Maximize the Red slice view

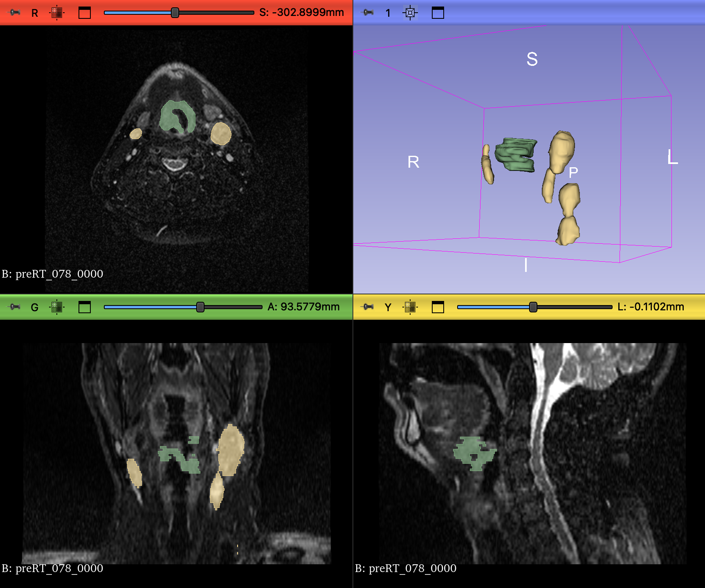coord(84,13)
